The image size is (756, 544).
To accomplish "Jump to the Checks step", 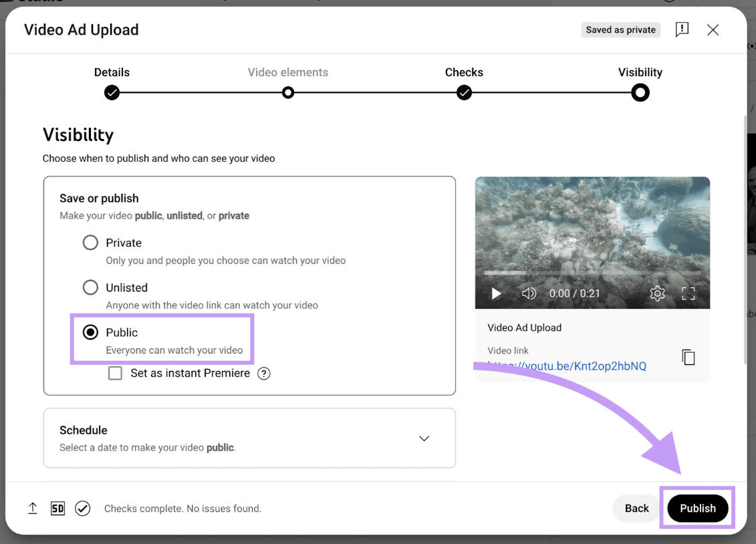I will coord(464,92).
